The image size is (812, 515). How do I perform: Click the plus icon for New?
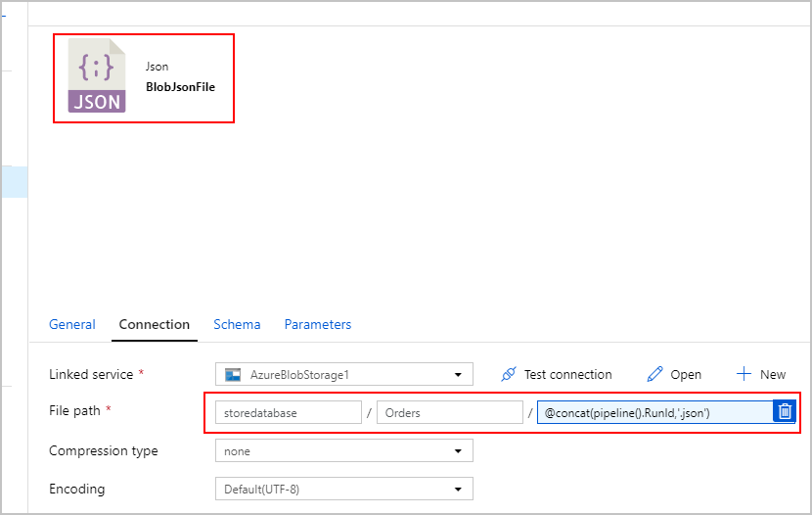point(744,374)
